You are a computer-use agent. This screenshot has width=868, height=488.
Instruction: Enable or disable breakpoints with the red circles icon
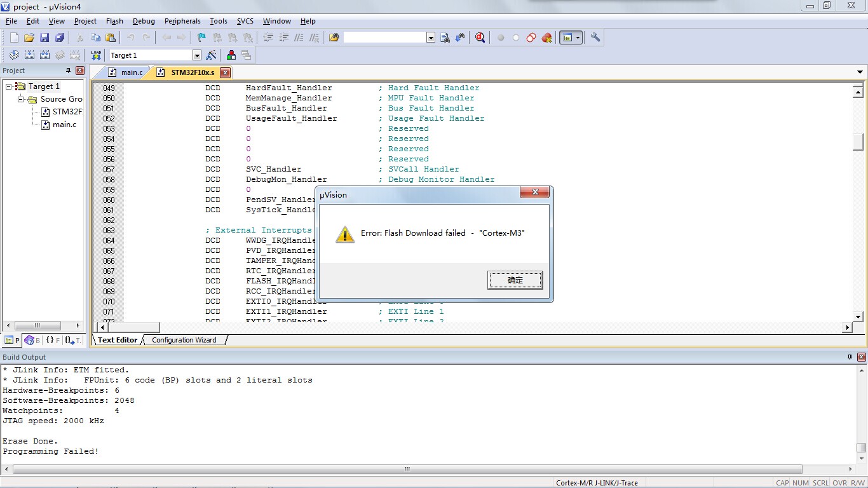point(531,37)
